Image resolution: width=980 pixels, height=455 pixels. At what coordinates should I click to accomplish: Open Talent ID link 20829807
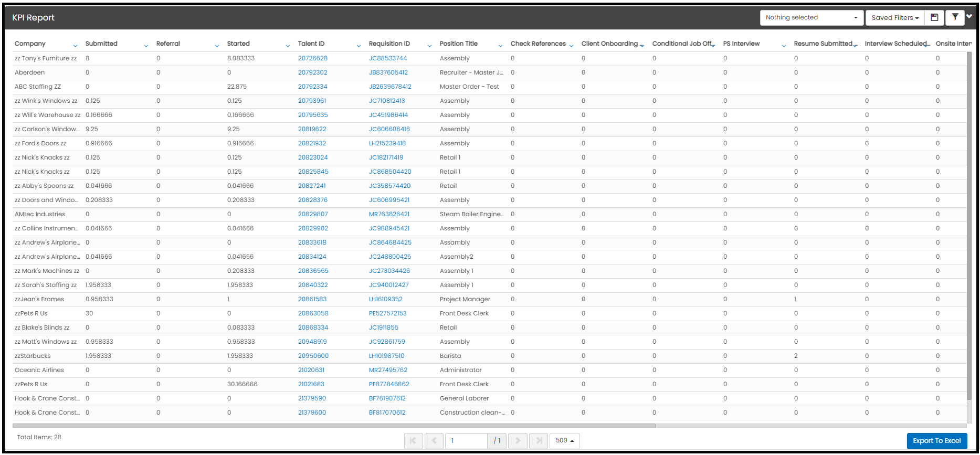(x=313, y=214)
